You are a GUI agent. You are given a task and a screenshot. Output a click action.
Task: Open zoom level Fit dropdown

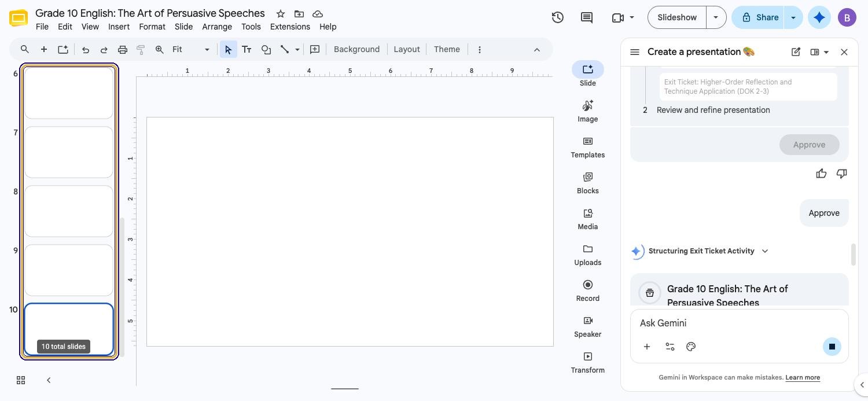191,49
